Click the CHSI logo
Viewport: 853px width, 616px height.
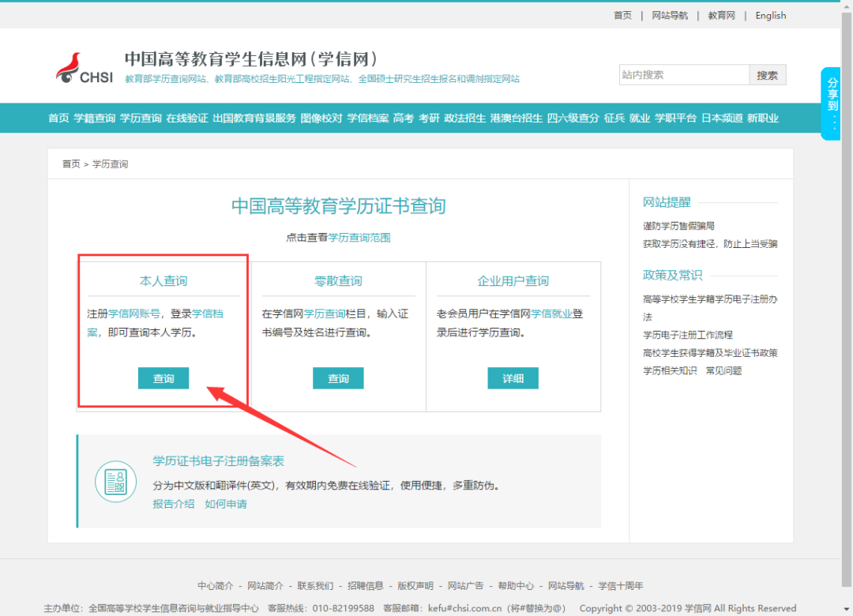85,69
